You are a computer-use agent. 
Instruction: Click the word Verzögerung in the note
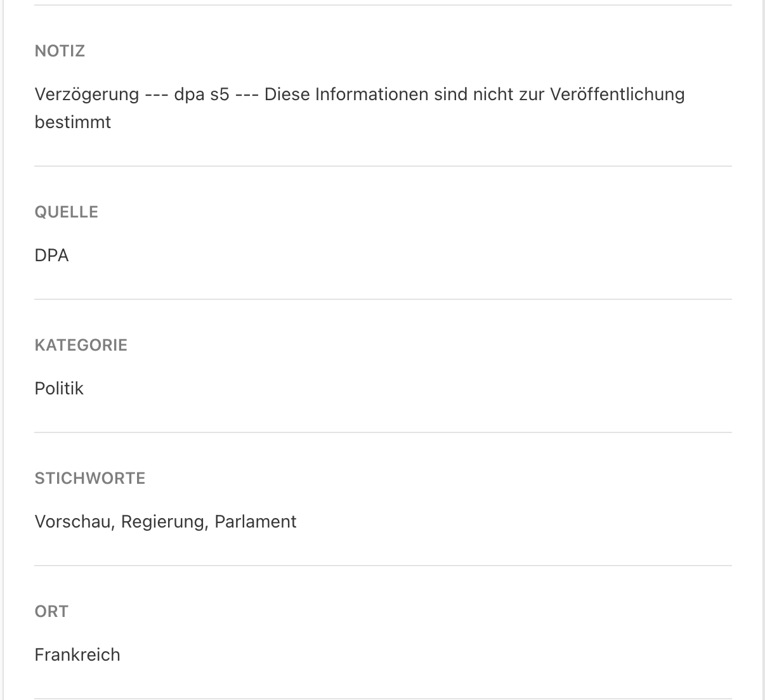[86, 94]
